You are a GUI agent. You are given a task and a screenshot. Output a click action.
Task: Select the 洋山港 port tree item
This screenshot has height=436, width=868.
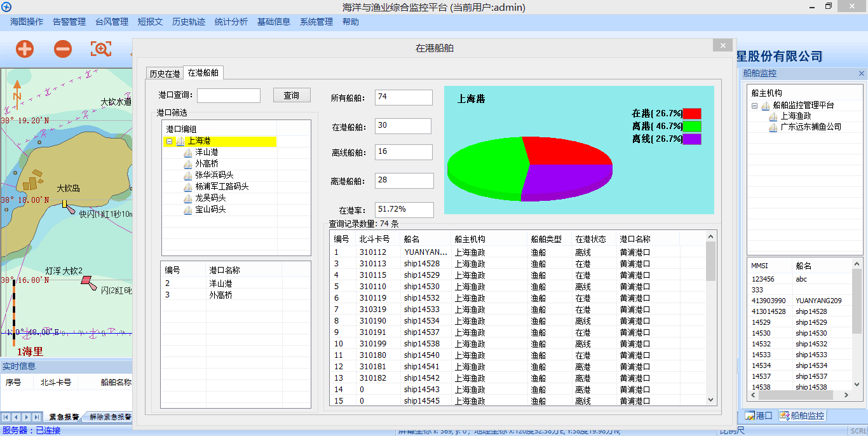207,153
